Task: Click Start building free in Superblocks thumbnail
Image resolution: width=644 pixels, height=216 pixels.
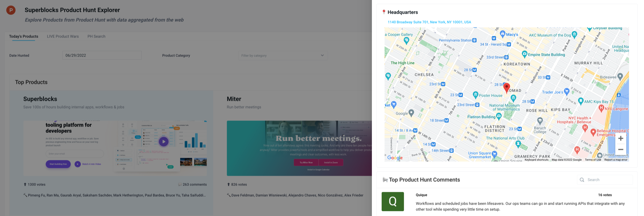Action: pyautogui.click(x=58, y=164)
